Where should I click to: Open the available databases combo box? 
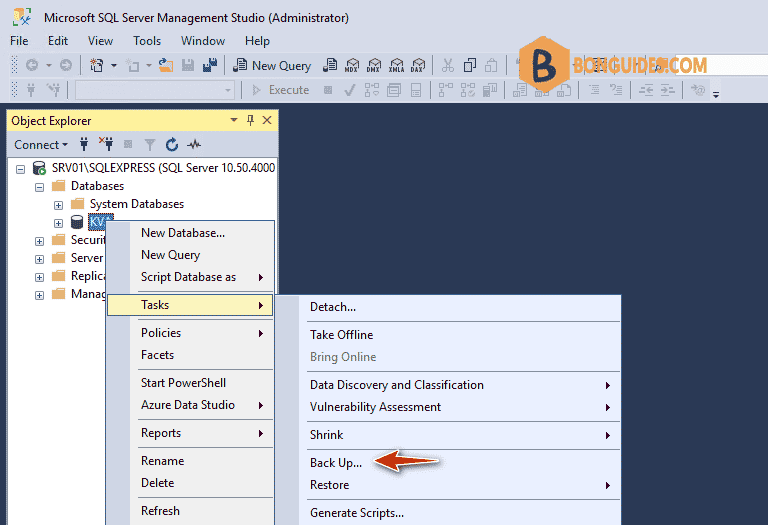point(154,90)
